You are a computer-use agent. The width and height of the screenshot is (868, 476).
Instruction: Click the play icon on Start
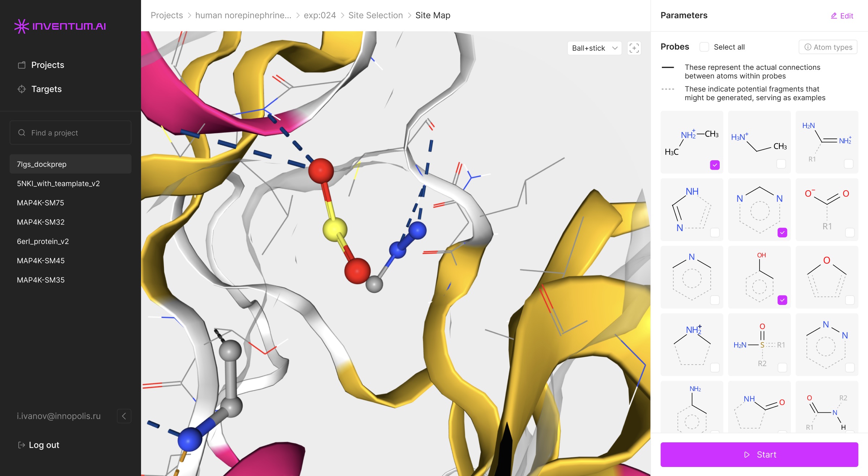click(x=747, y=455)
